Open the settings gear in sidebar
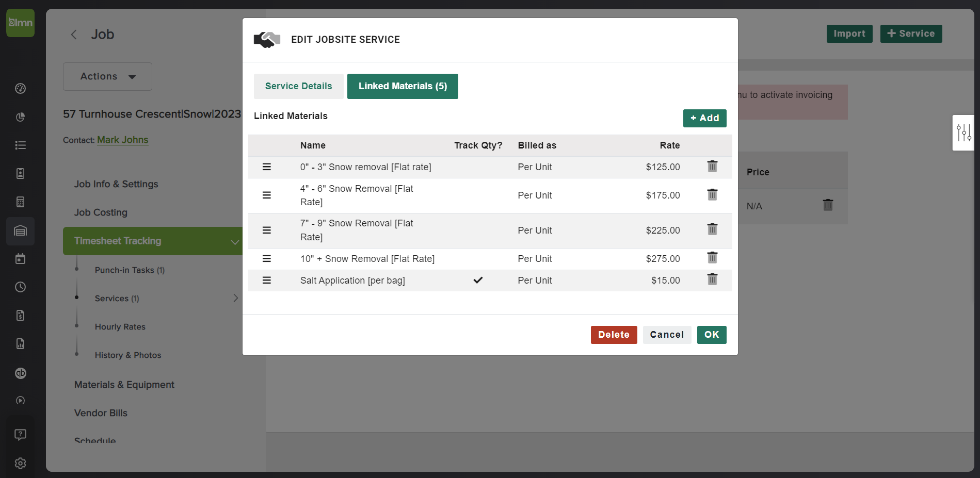Screen dimensions: 980x478 tap(21, 463)
